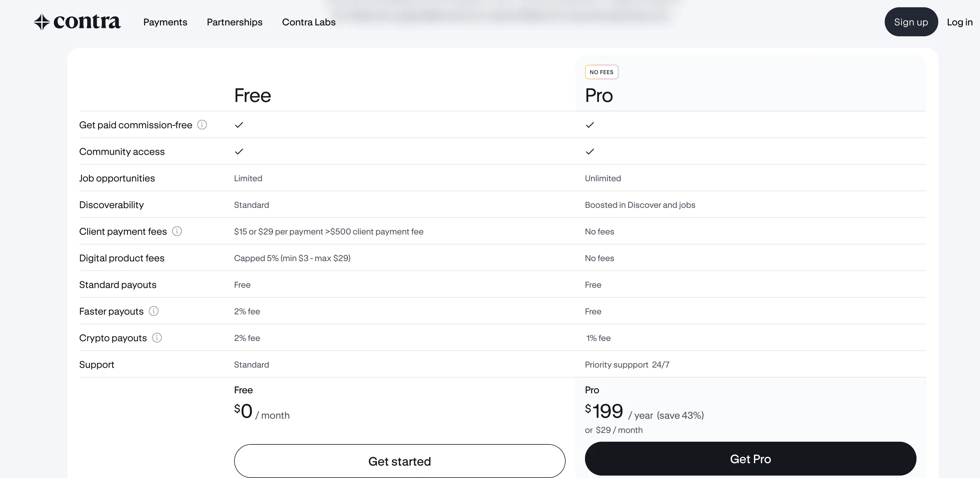Show info tooltip for Faster payouts
980x478 pixels.
click(x=154, y=311)
